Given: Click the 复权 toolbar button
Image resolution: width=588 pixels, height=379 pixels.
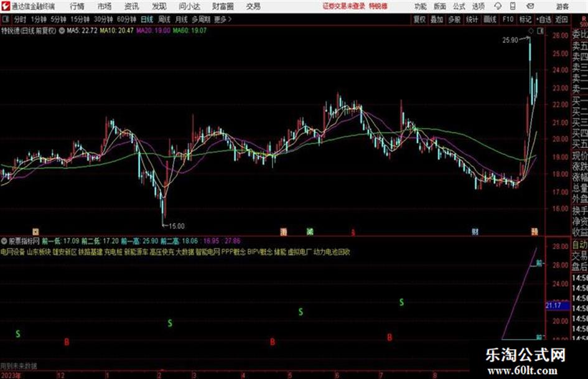Looking at the screenshot, I should [x=419, y=19].
